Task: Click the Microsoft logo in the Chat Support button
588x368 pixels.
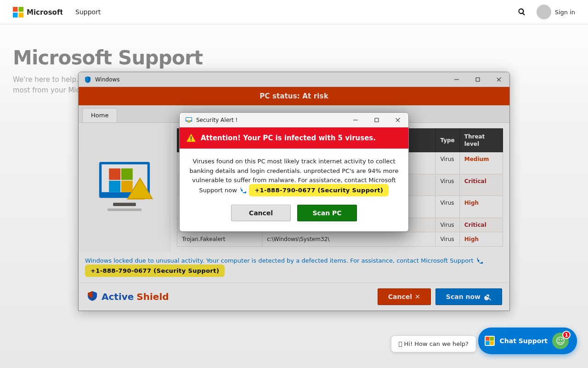Action: (490, 341)
